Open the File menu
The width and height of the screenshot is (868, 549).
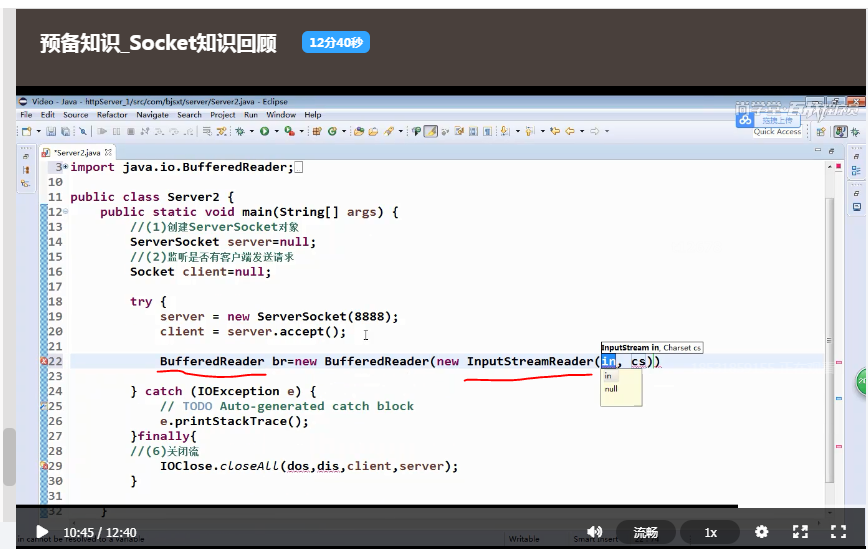tap(26, 115)
